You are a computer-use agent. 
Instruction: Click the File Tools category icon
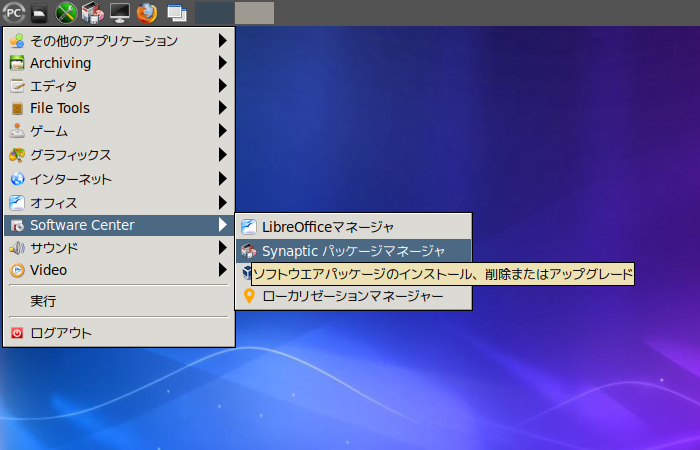(x=17, y=108)
